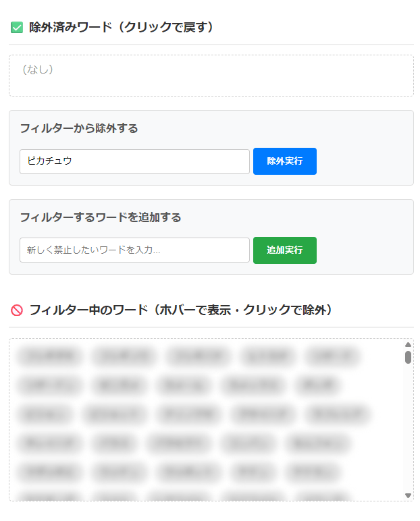420x521 pixels.
Task: Click the フィルターから除外する panel label
Action: pyautogui.click(x=79, y=128)
